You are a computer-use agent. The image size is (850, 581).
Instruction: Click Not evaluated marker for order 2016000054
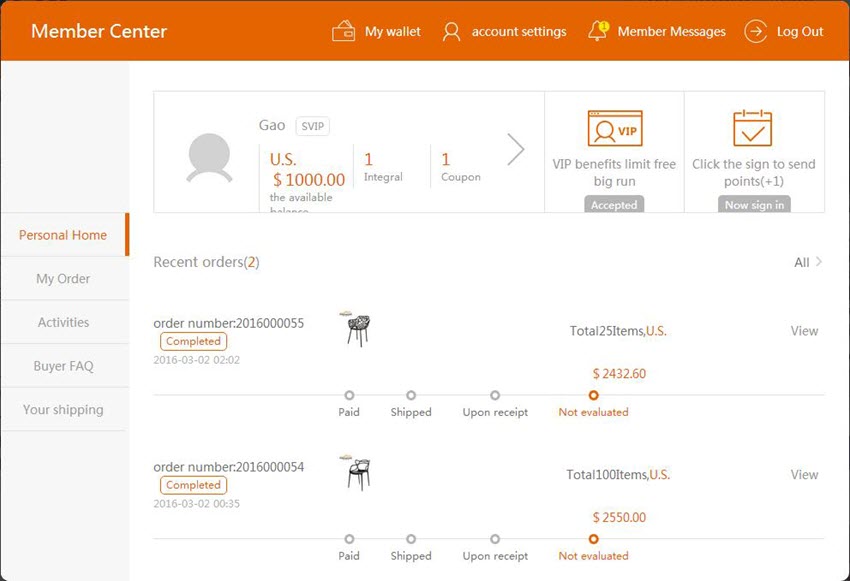[594, 539]
